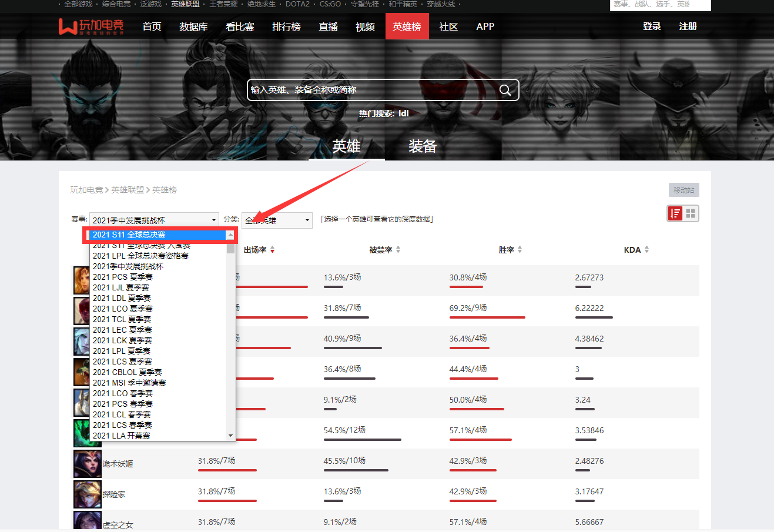Select 2021 PCS 夏季赛 option

[x=158, y=277]
